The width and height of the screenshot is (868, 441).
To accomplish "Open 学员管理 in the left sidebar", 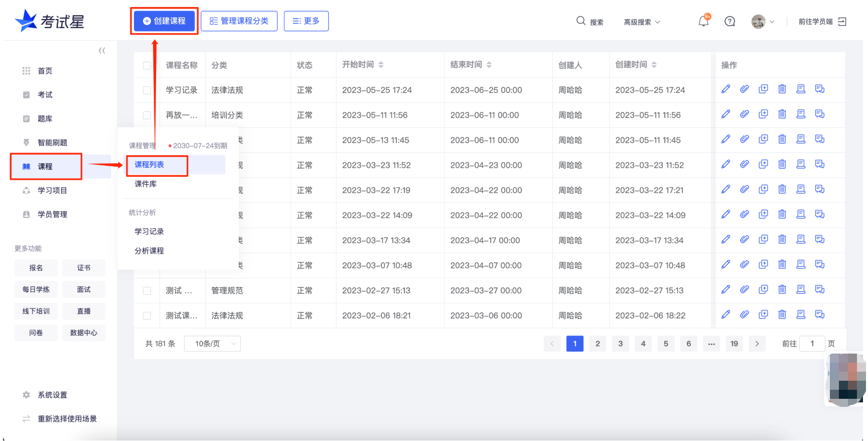I will point(52,214).
